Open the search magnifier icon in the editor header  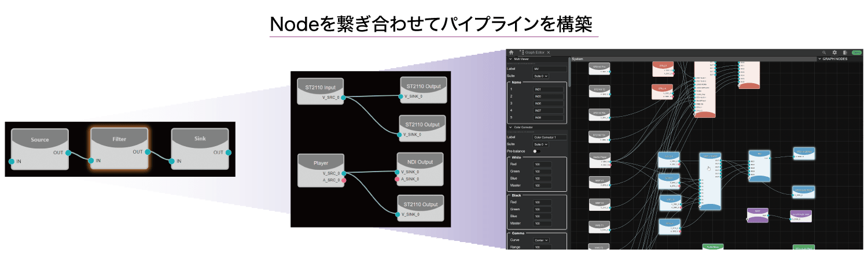tap(825, 53)
